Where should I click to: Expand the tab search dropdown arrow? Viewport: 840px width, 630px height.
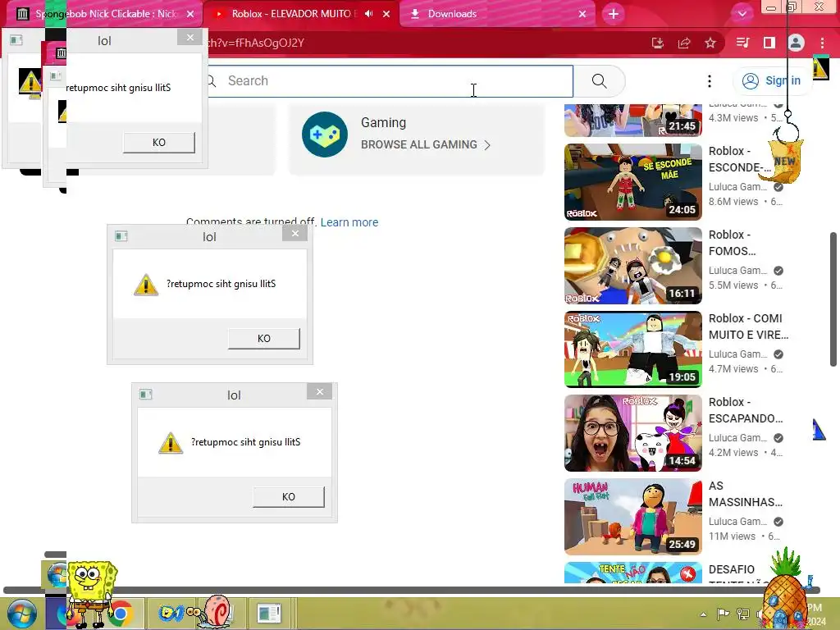742,14
